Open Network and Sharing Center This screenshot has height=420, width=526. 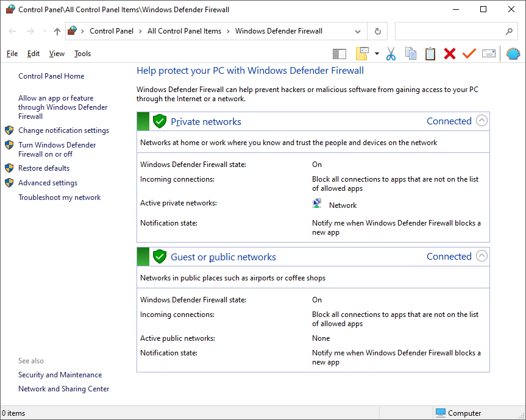63,388
